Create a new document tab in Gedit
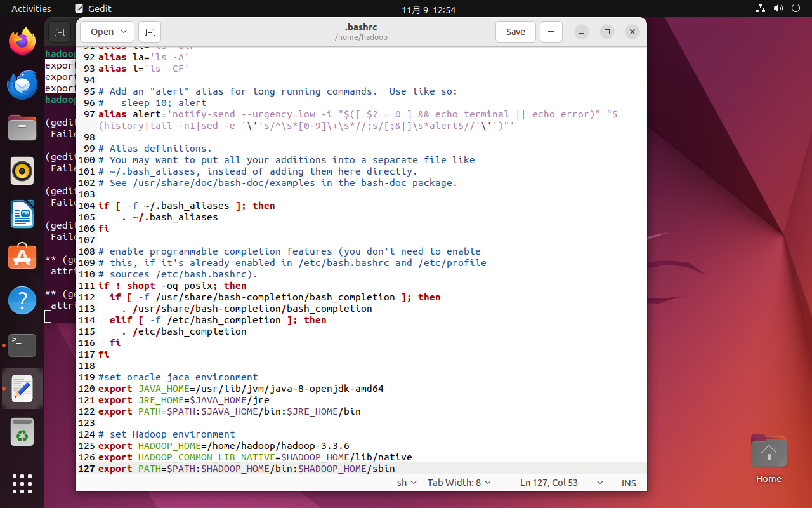The image size is (812, 508). click(150, 32)
